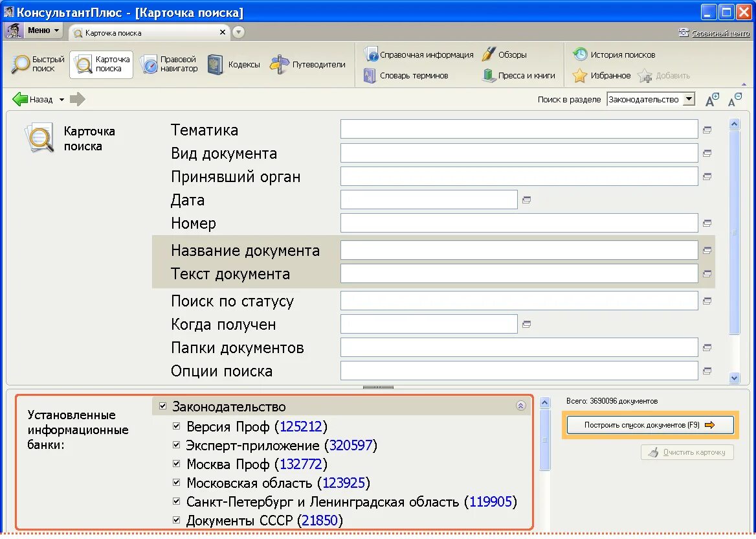Viewport: 756px width, 539px height.
Task: Open Быстрый поиск from the toolbar
Action: pyautogui.click(x=38, y=64)
